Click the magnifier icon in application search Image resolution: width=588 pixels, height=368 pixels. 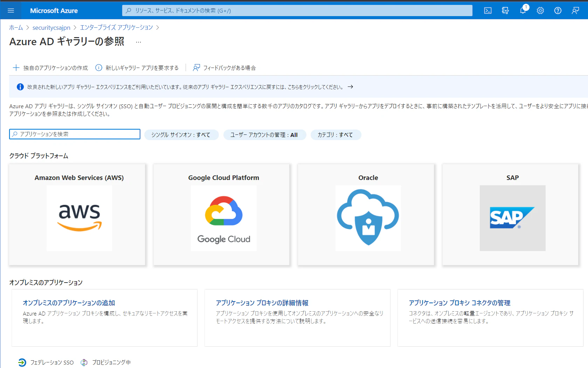15,134
